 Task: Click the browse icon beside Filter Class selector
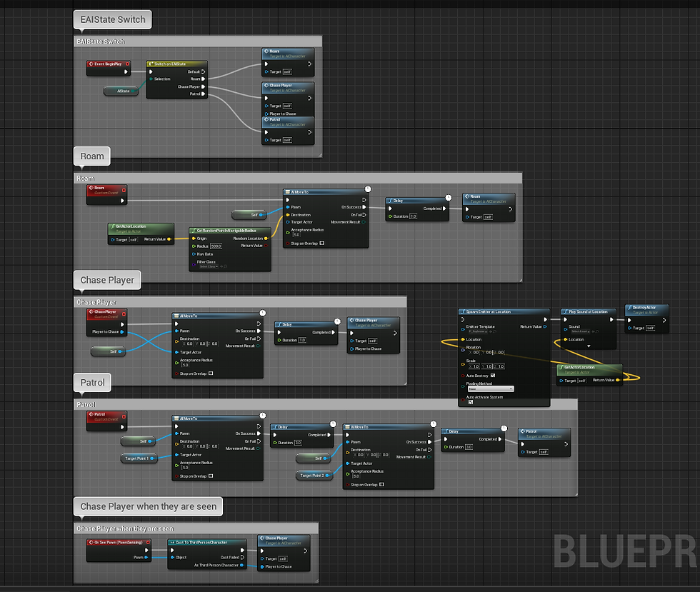click(226, 266)
